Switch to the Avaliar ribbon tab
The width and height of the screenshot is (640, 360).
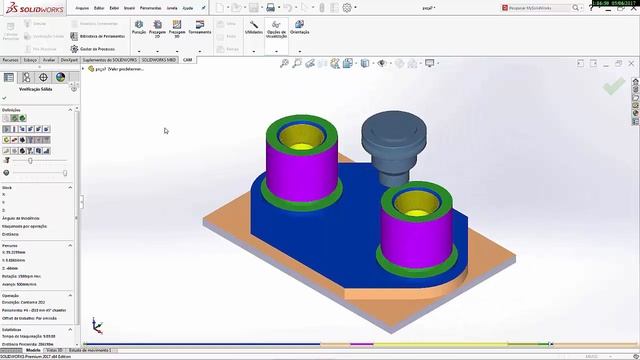pos(49,60)
